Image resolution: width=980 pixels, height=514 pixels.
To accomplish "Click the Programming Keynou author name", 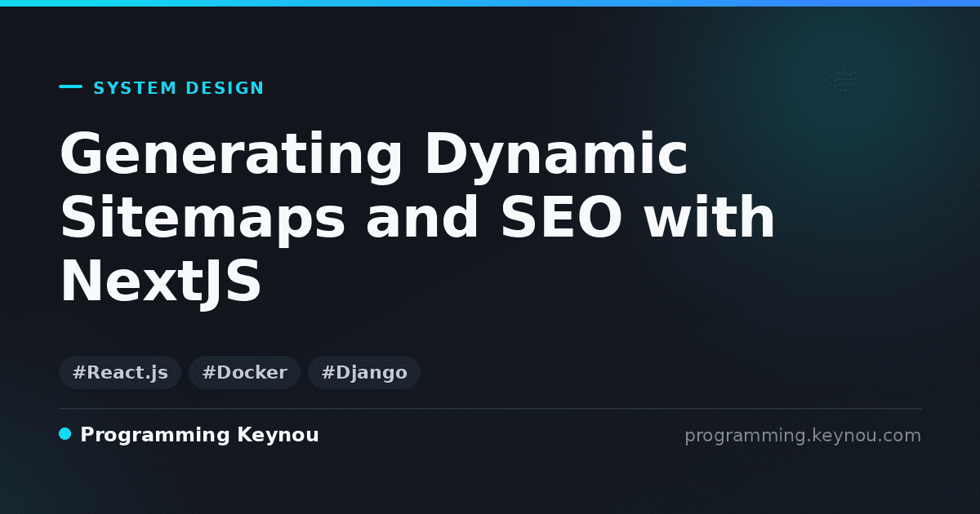I will (199, 435).
